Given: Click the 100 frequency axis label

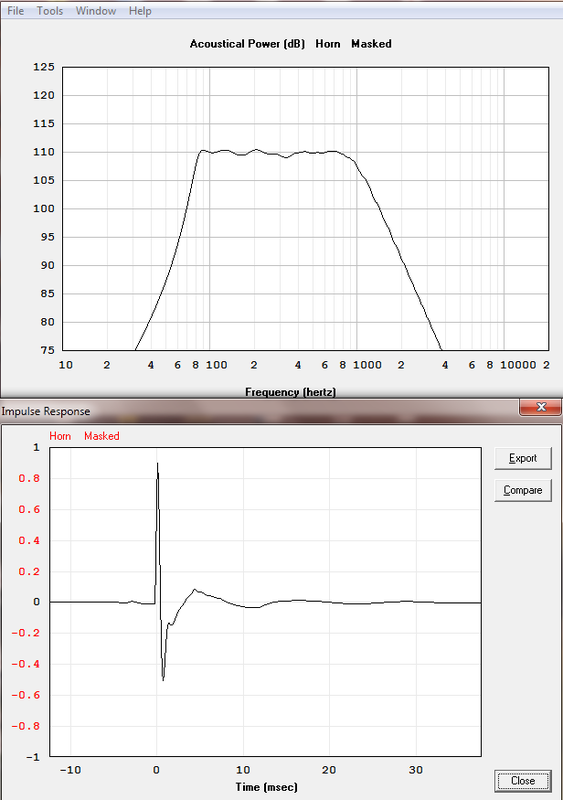Looking at the screenshot, I should [216, 365].
